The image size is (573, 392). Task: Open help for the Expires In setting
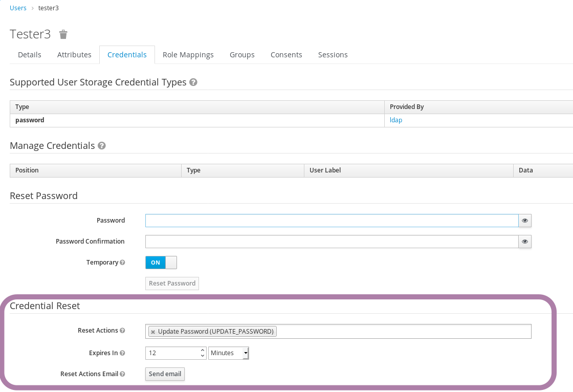click(x=121, y=353)
